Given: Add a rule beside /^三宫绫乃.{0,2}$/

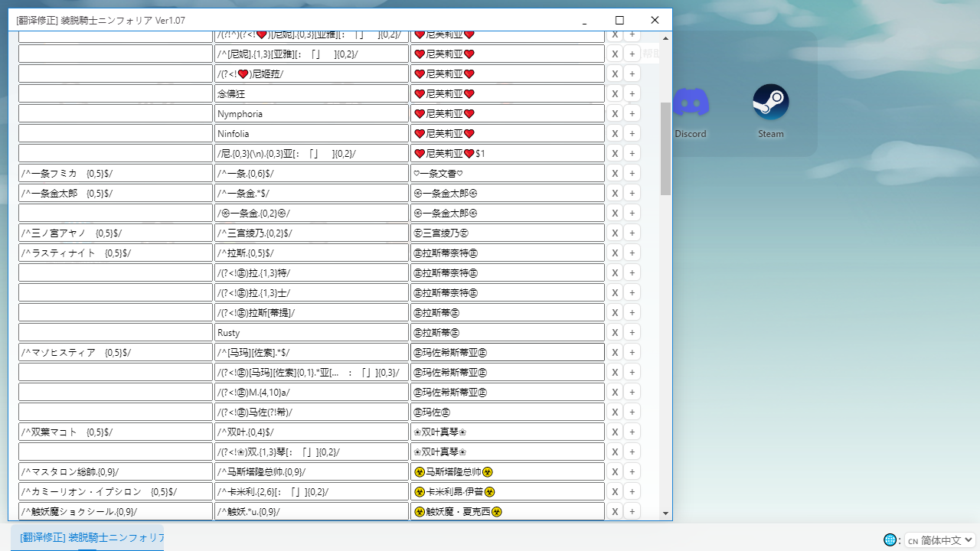Looking at the screenshot, I should coord(632,233).
